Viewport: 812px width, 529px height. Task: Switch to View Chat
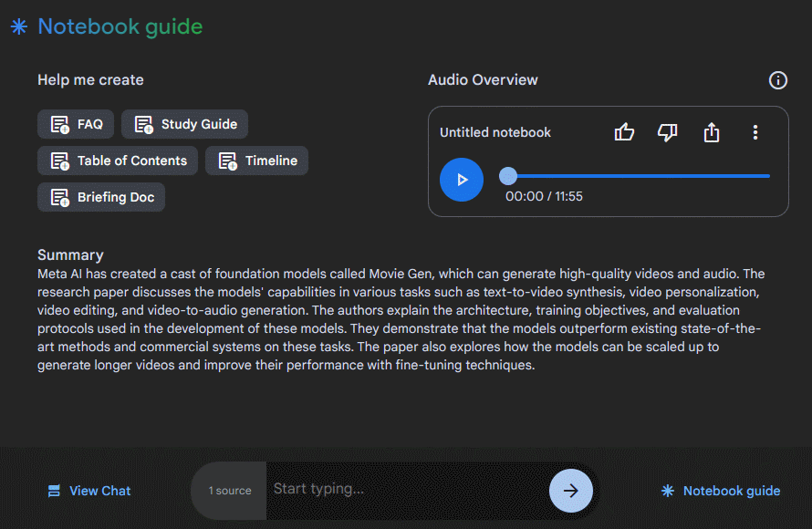(99, 491)
